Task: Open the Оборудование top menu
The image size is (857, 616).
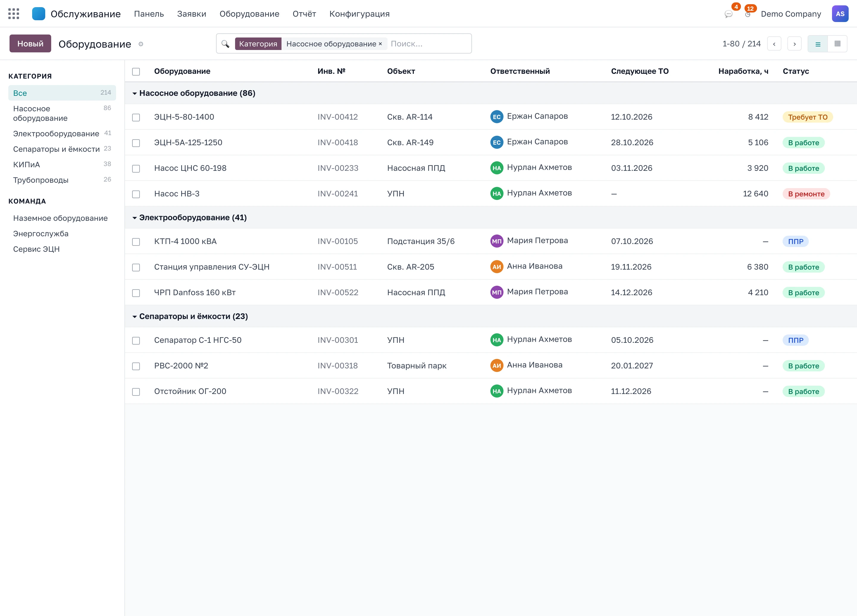Action: (x=249, y=14)
